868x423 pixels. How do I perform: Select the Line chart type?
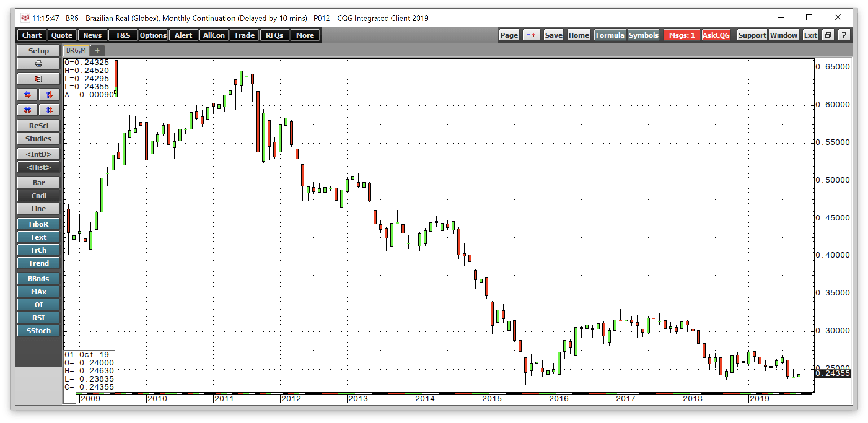(x=38, y=209)
